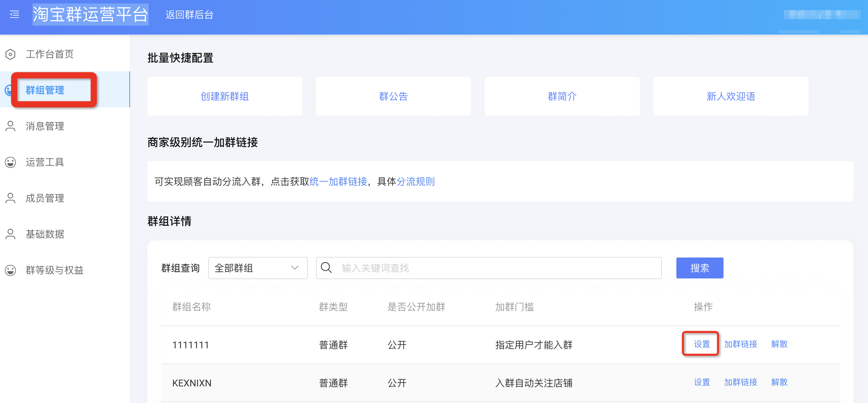Screen dimensions: 868x403
Task: Click the workbench home hexagon icon
Action: click(x=10, y=54)
